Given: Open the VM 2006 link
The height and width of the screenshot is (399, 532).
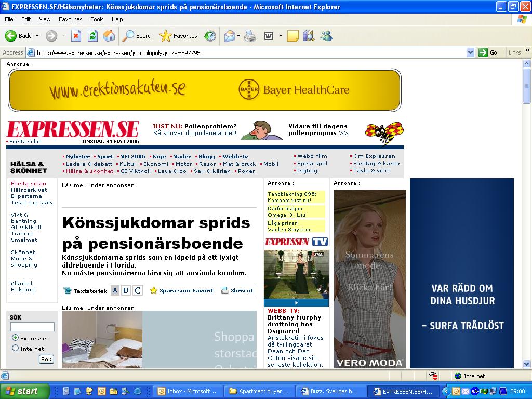Looking at the screenshot, I should 133,157.
